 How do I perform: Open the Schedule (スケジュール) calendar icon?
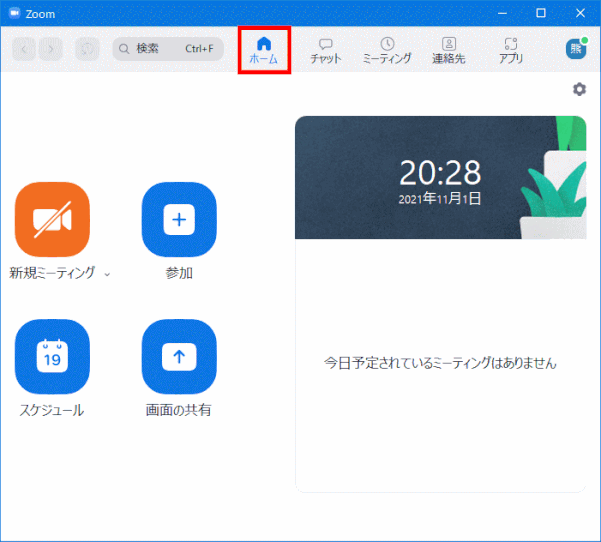[x=52, y=356]
